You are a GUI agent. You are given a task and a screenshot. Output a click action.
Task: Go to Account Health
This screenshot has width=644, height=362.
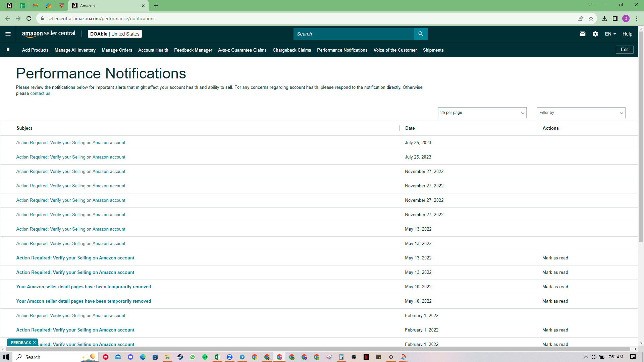click(x=153, y=50)
